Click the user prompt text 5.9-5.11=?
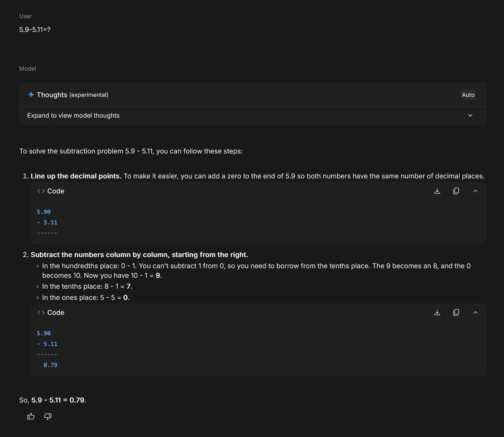 pyautogui.click(x=35, y=29)
